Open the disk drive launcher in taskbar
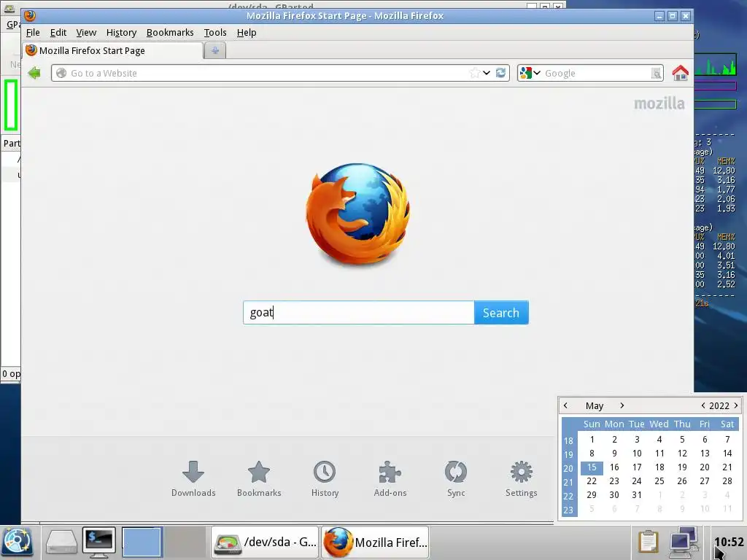Viewport: 747px width, 560px height. point(61,542)
